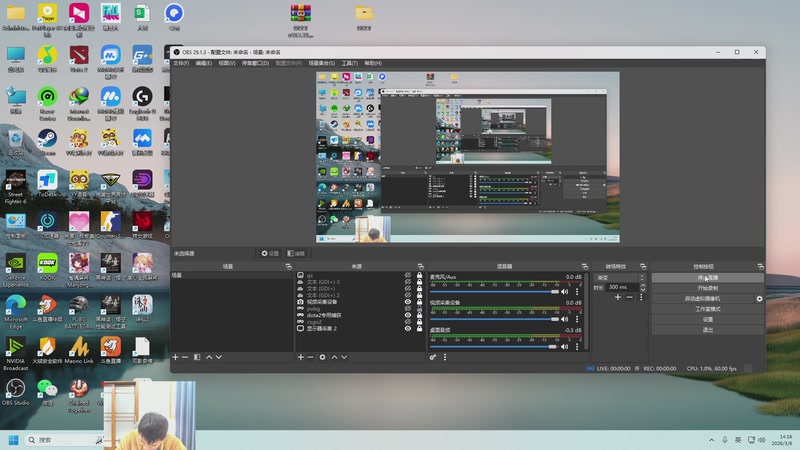800x450 pixels.
Task: Hide the 视频采集设备 source eye icon
Action: coord(408,302)
